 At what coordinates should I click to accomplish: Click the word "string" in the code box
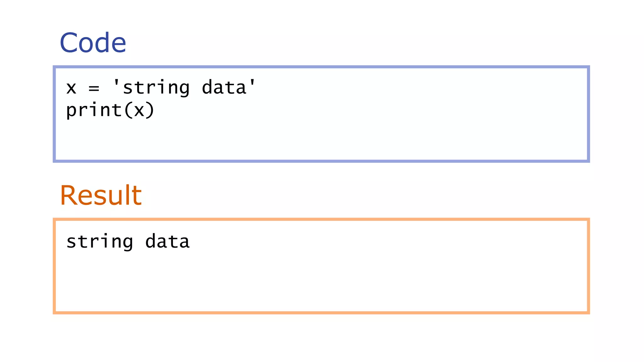156,88
